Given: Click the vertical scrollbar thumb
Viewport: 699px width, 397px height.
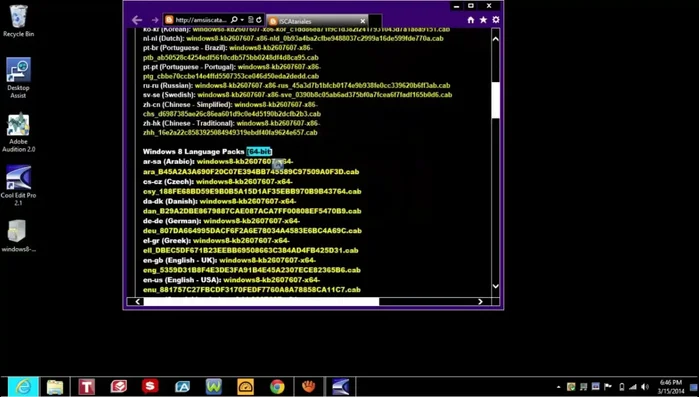Looking at the screenshot, I should (495, 100).
